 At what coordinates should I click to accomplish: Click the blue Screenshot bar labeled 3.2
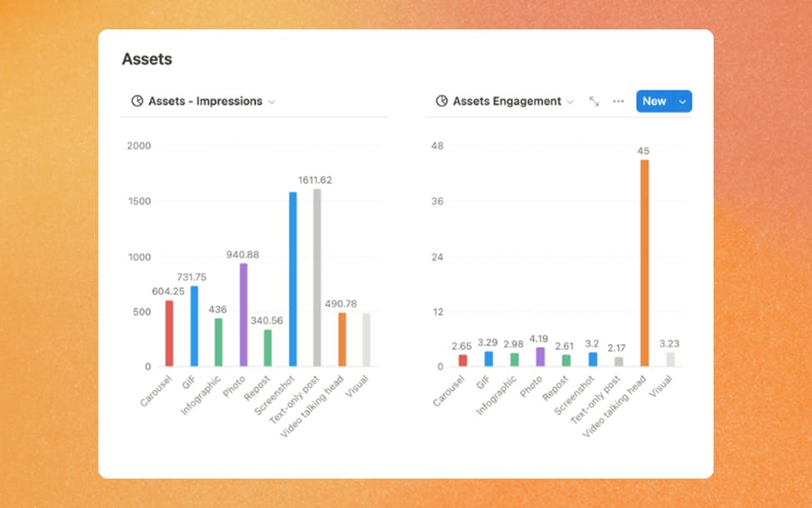click(593, 360)
